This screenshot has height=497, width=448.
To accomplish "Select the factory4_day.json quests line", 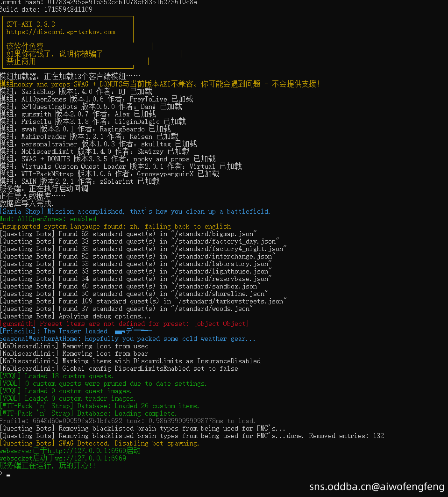I will pyautogui.click(x=140, y=241).
